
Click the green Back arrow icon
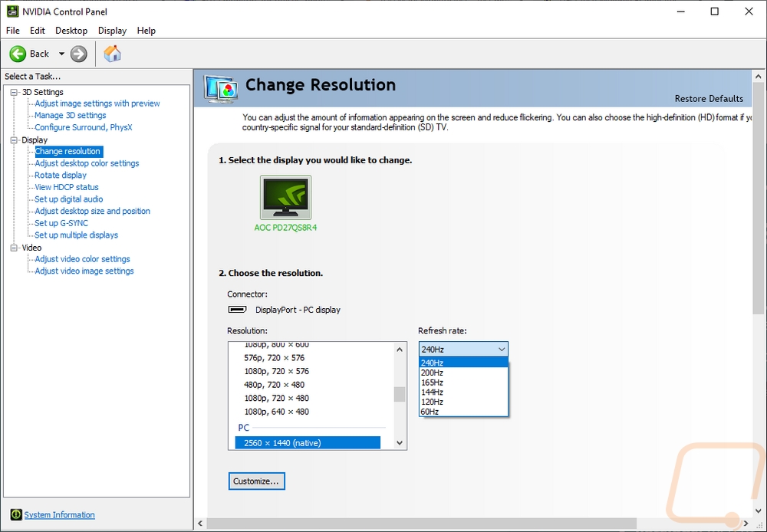[x=18, y=54]
